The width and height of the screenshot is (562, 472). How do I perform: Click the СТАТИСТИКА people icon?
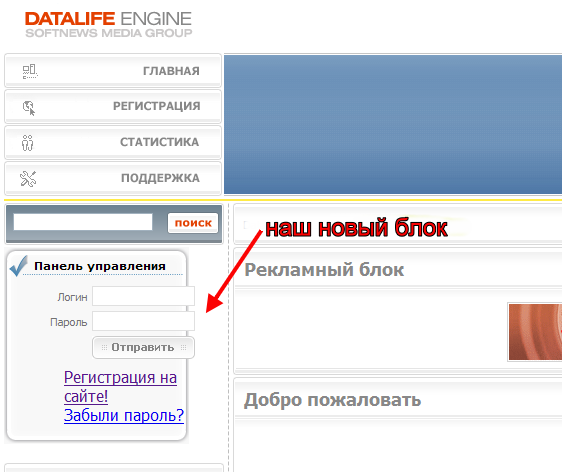point(28,143)
